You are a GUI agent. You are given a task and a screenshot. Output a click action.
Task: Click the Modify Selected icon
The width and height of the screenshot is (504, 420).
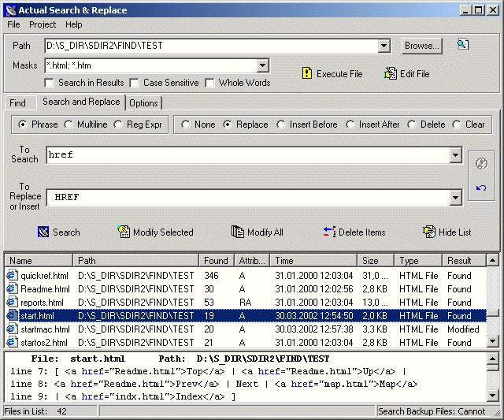pos(124,232)
